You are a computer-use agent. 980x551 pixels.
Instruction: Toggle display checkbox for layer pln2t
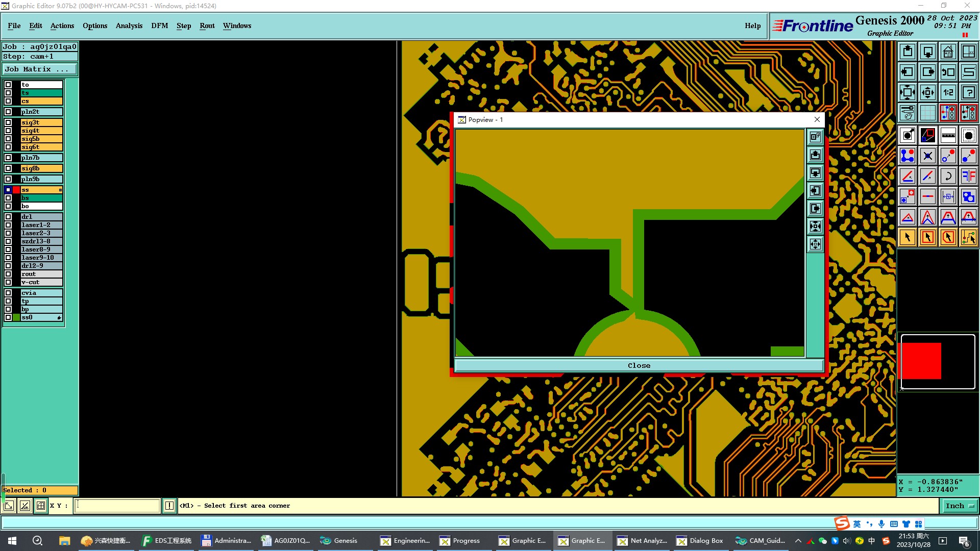[8, 112]
